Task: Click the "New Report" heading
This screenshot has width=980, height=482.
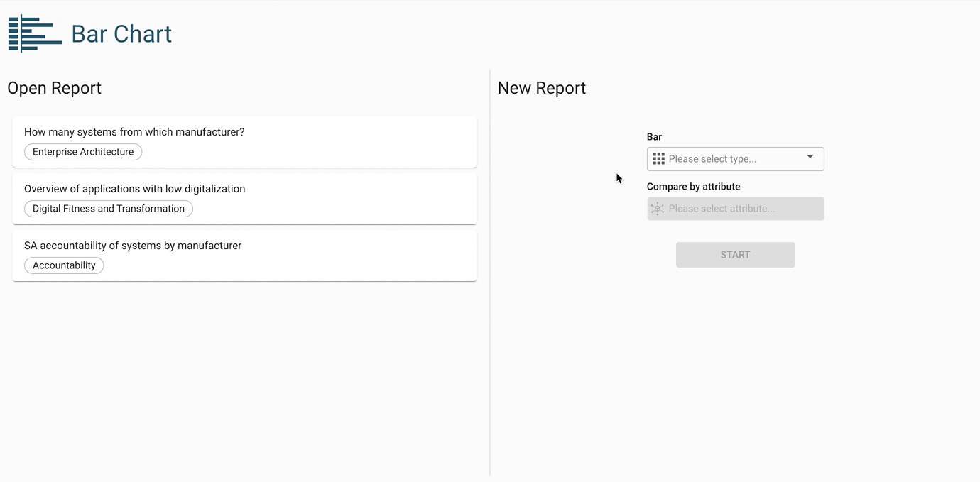Action: tap(541, 88)
